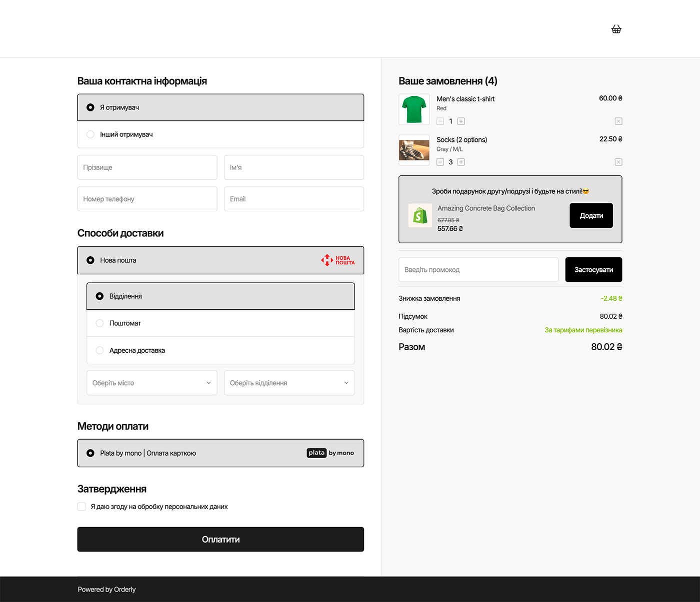Open the shopping cart basket icon
This screenshot has height=602, width=700.
(616, 28)
